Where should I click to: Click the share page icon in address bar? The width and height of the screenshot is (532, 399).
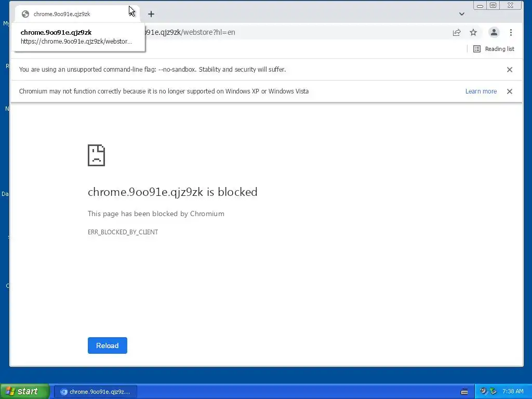457,33
